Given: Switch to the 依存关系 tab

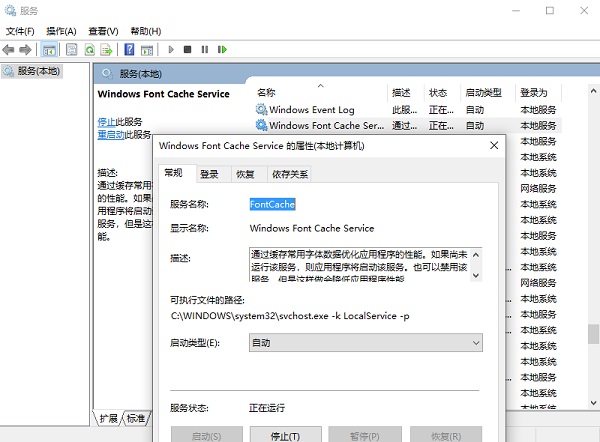Looking at the screenshot, I should (x=290, y=175).
